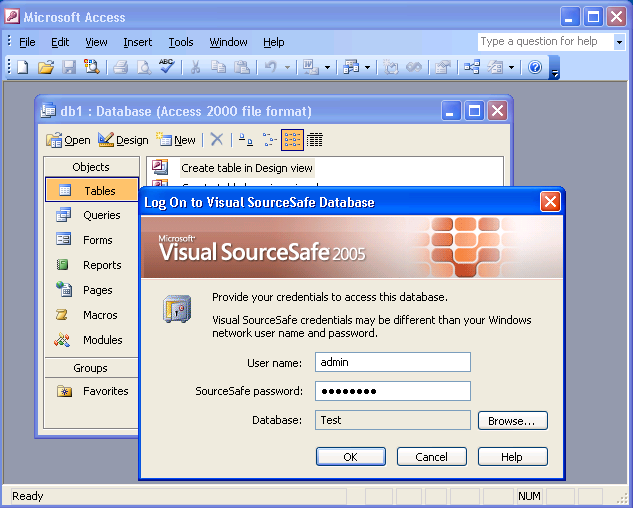The width and height of the screenshot is (633, 508).
Task: Switch to Small Icons view
Action: [x=269, y=140]
